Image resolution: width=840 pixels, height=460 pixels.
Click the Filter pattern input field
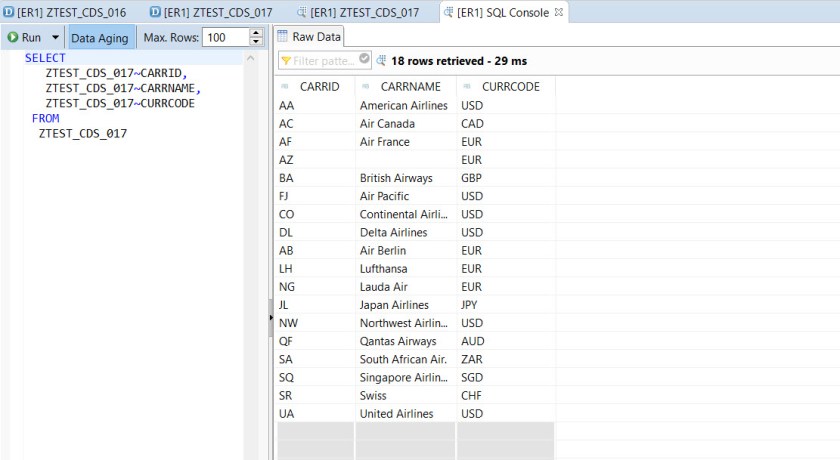[324, 61]
